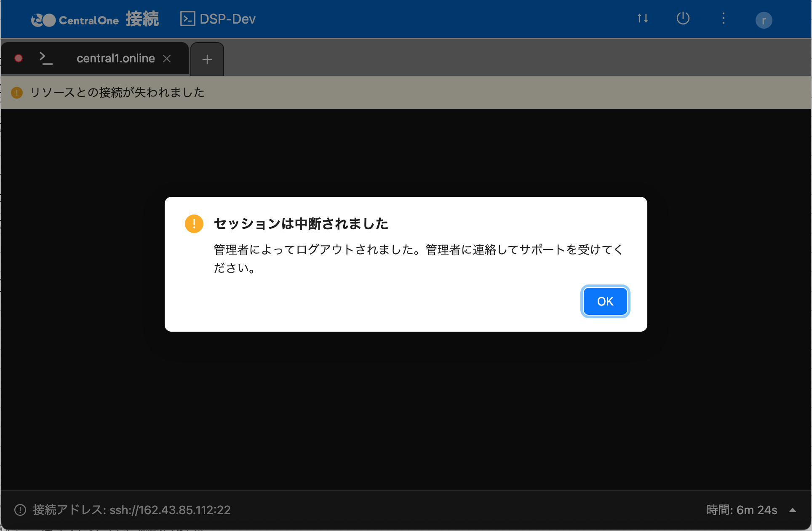Close the central1.online tab

(167, 59)
